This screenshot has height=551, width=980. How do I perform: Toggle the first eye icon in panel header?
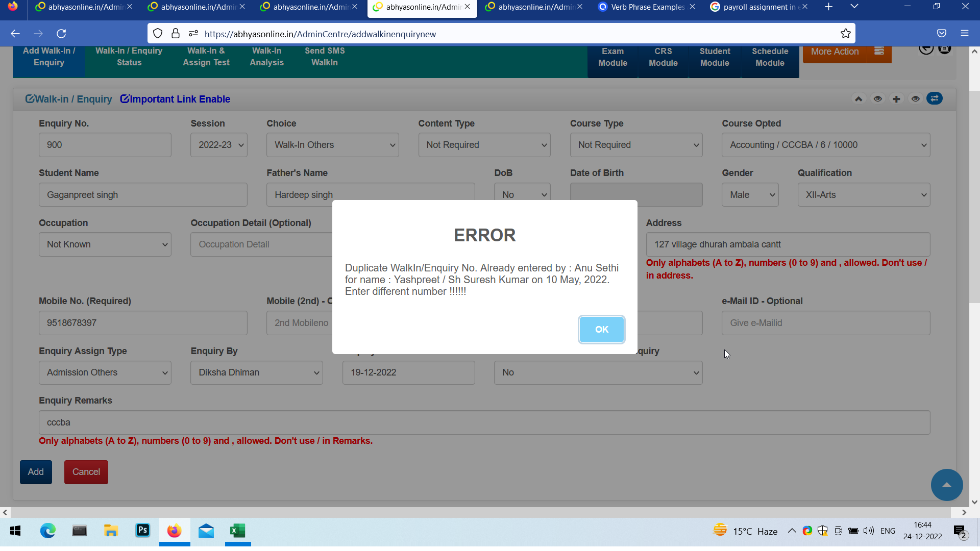coord(877,99)
